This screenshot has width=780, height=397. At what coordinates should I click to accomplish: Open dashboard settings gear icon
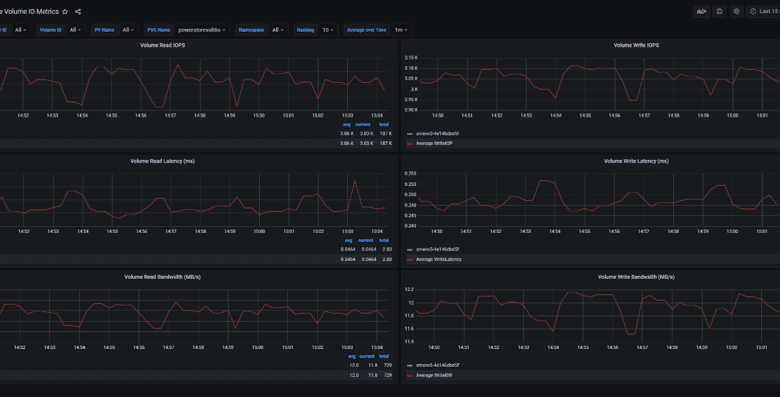(736, 11)
